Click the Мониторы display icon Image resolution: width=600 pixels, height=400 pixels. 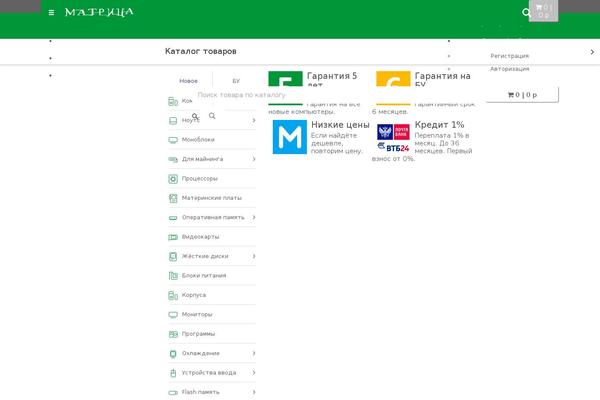tap(173, 315)
